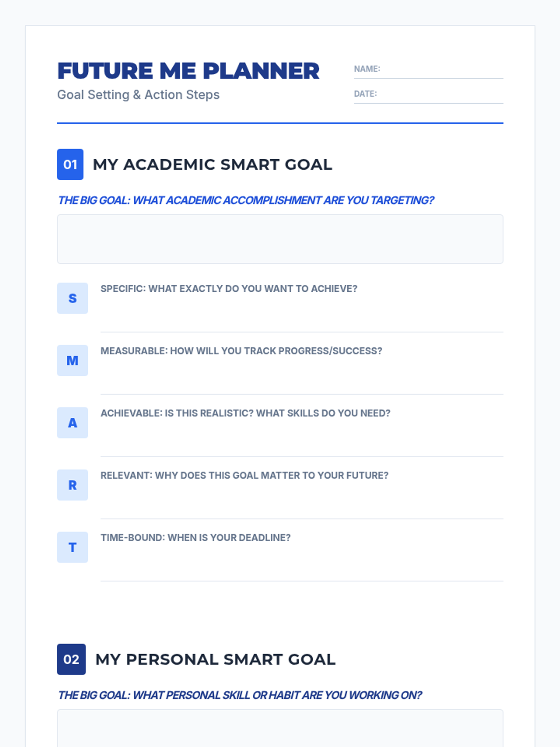560x747 pixels.
Task: Click the Specific answer line
Action: point(301,315)
